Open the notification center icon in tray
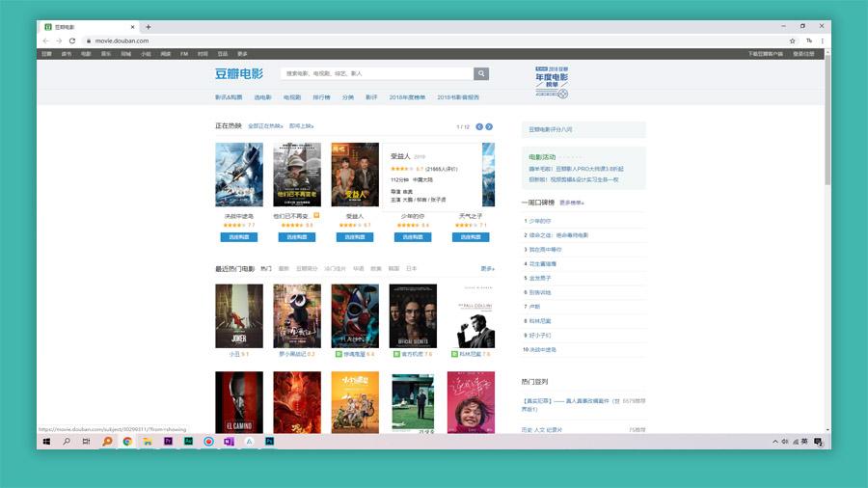Screen dimensions: 868x488 [x=818, y=442]
